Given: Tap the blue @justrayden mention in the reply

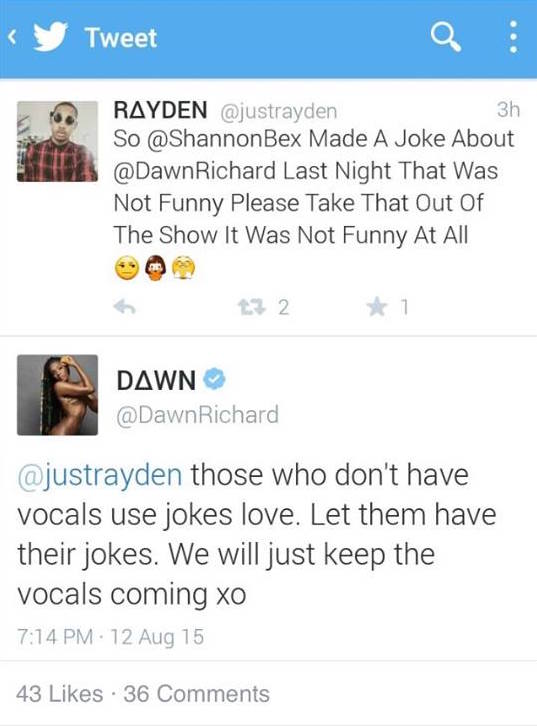Looking at the screenshot, I should pyautogui.click(x=100, y=476).
